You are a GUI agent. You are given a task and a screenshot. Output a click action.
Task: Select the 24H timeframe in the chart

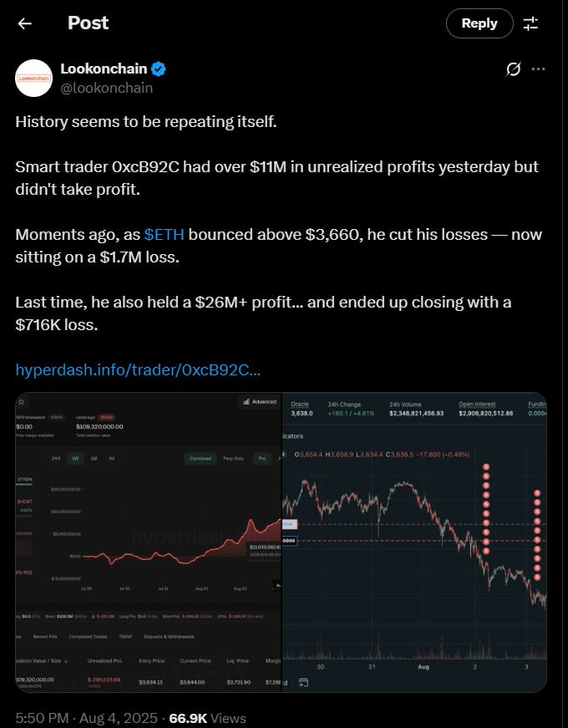point(56,459)
